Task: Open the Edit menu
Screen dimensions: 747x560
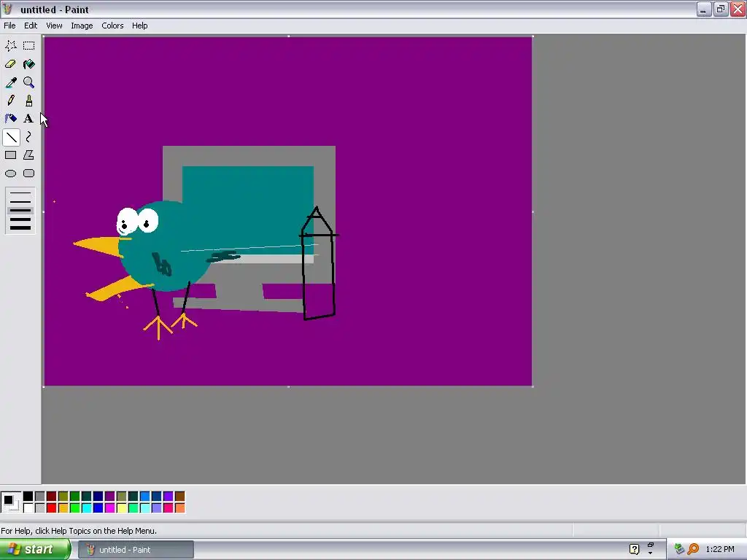Action: [31, 26]
